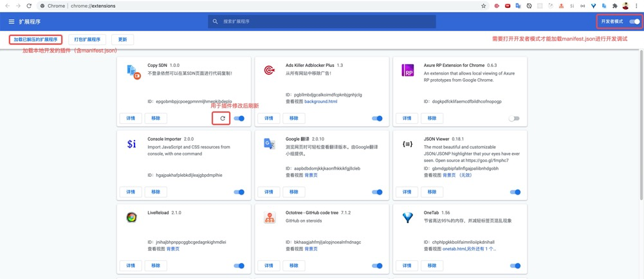Image resolution: width=644 pixels, height=279 pixels.
Task: Click 加载已解压的扩展程序 button
Action: tap(35, 39)
